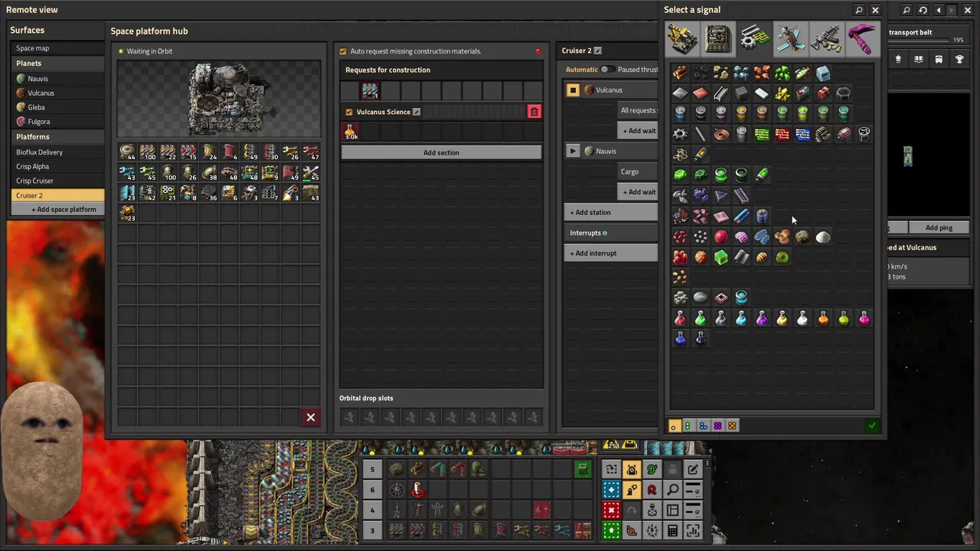
Task: Click the Add ping button
Action: click(x=939, y=227)
